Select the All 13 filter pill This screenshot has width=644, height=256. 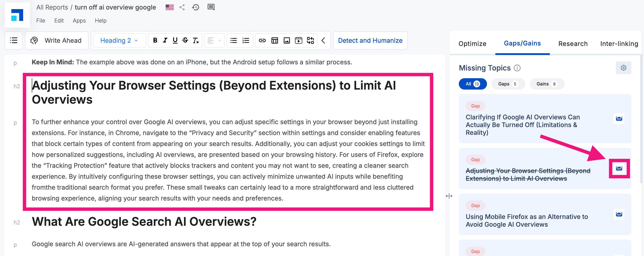pos(472,84)
